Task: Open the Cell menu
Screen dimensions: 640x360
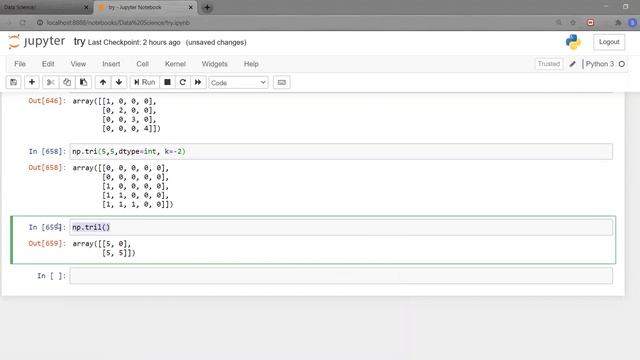Action: tap(142, 64)
